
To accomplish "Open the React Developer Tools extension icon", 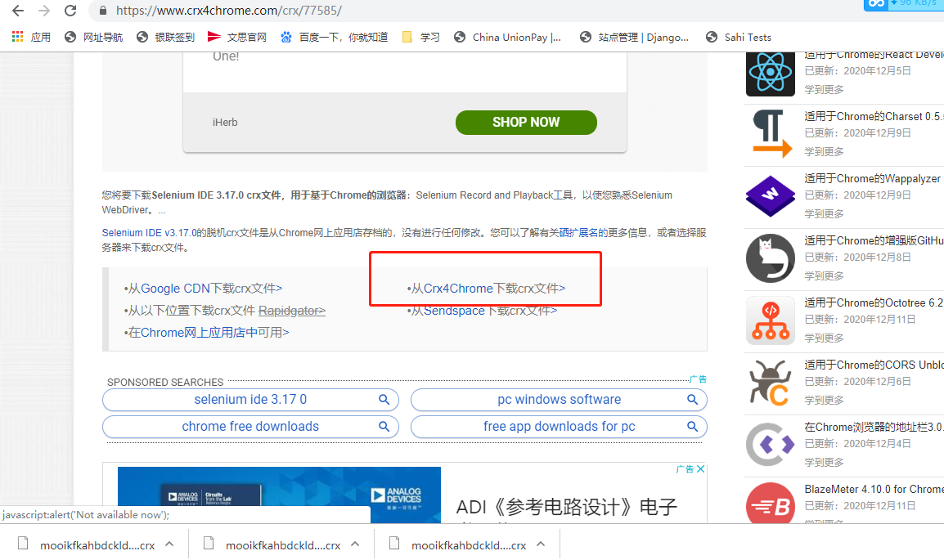I will click(770, 73).
